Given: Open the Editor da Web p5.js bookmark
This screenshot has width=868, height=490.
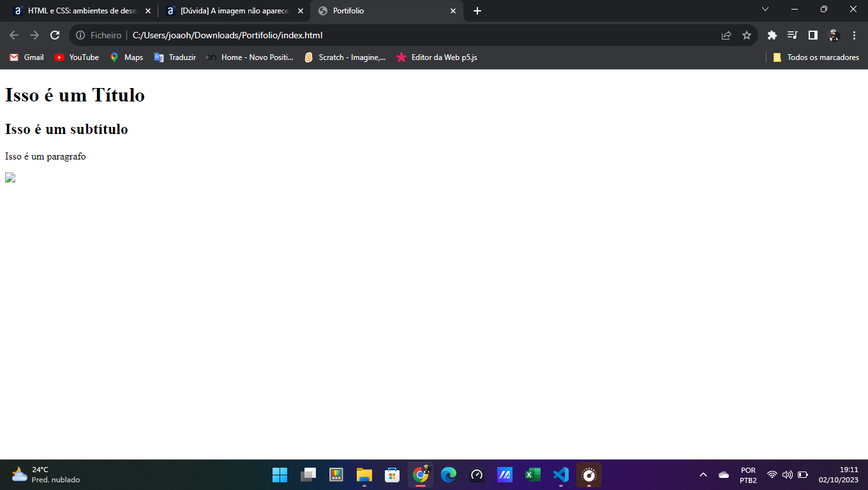Looking at the screenshot, I should pyautogui.click(x=437, y=57).
